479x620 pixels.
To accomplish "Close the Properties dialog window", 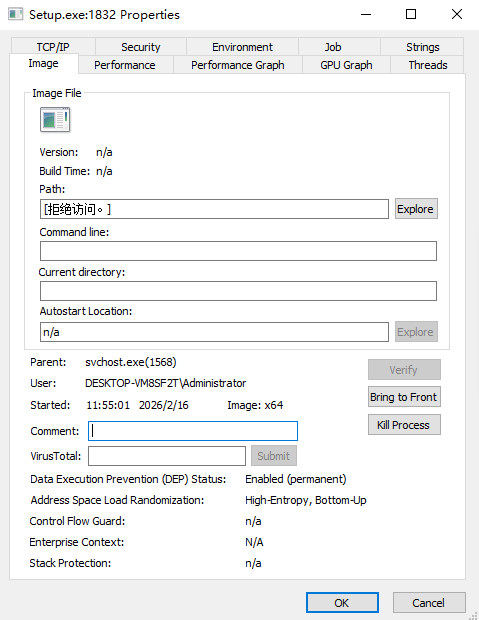I will click(x=457, y=15).
